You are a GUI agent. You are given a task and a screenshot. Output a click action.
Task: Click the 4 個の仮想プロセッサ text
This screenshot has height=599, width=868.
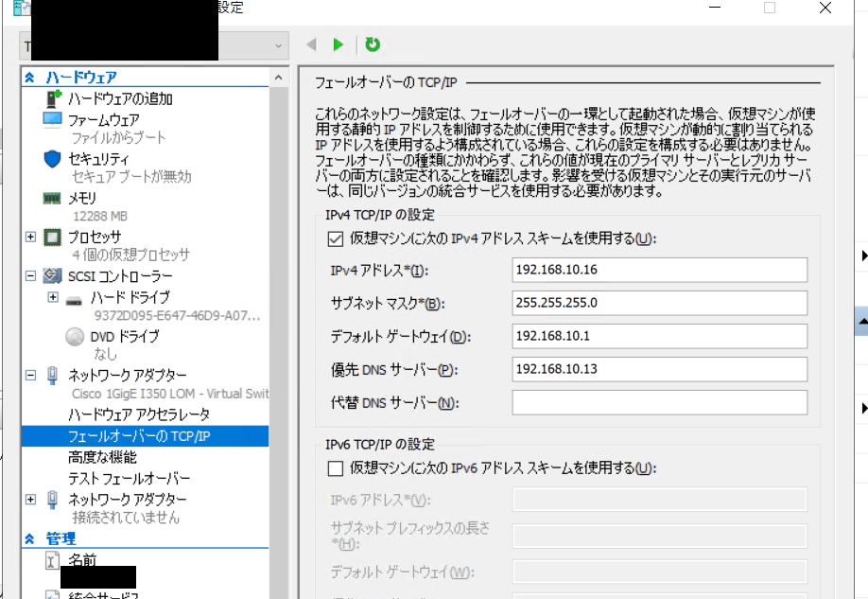pyautogui.click(x=130, y=255)
